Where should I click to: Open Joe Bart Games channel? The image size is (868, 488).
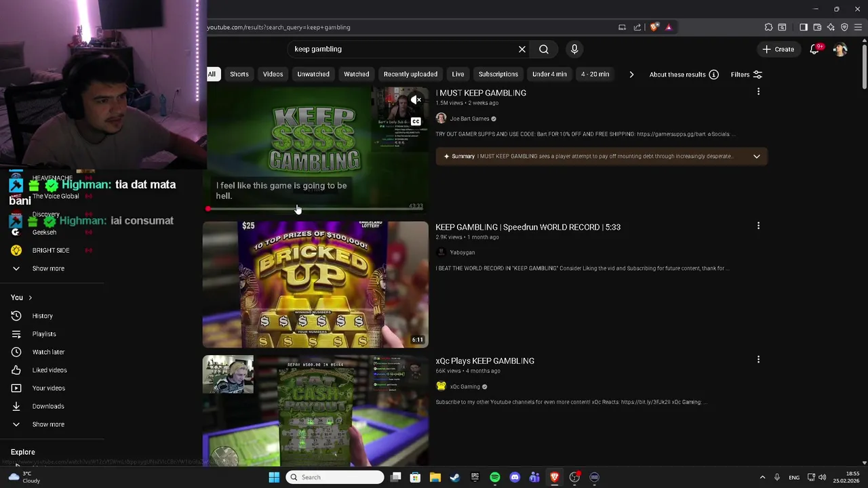tap(469, 119)
